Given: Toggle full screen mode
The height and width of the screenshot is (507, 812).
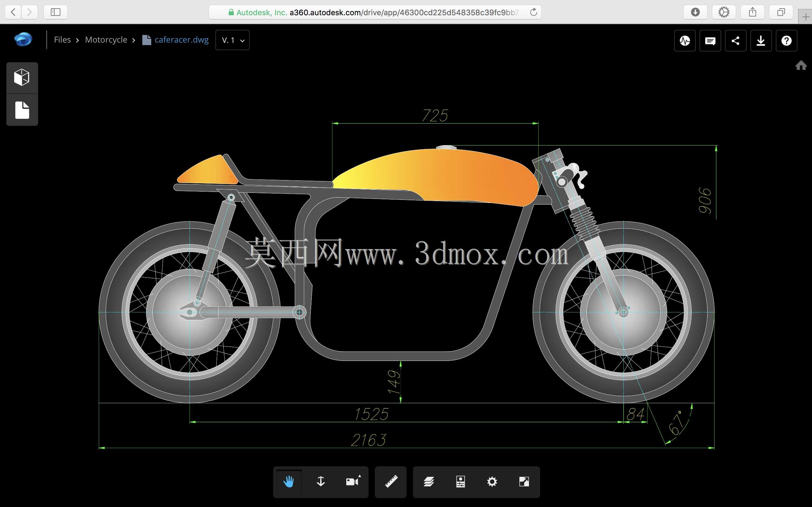Looking at the screenshot, I should [x=524, y=482].
